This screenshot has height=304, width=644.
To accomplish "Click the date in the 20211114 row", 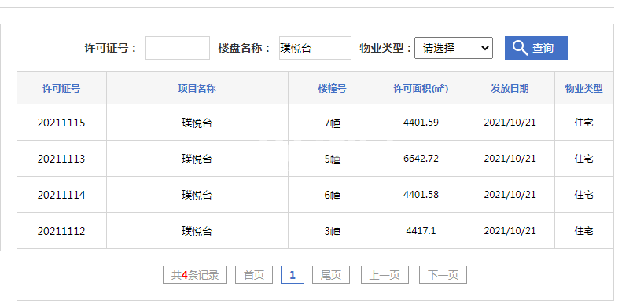I will 510,195.
